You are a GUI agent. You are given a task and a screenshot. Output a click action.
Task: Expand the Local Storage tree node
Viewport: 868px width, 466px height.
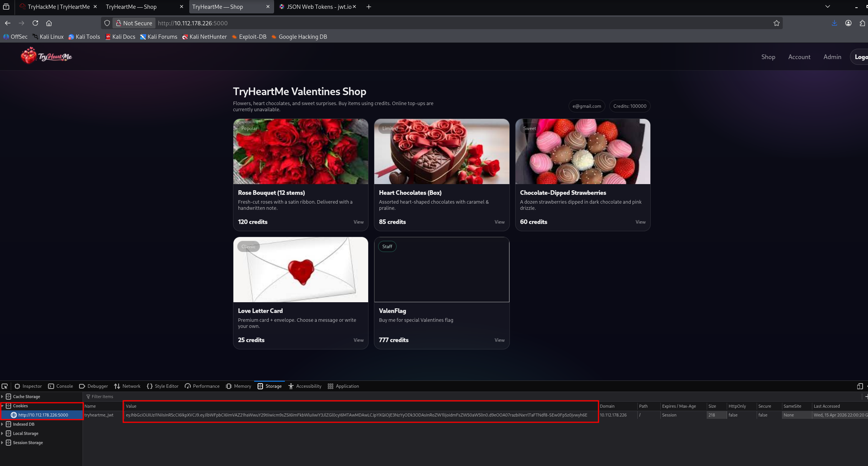pos(2,433)
